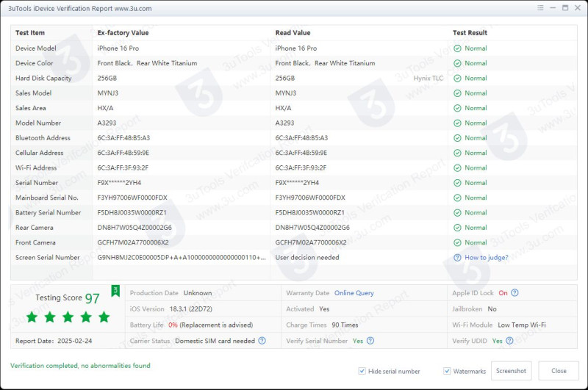Click the Testing Score 97 value
The width and height of the screenshot is (588, 390).
click(92, 298)
